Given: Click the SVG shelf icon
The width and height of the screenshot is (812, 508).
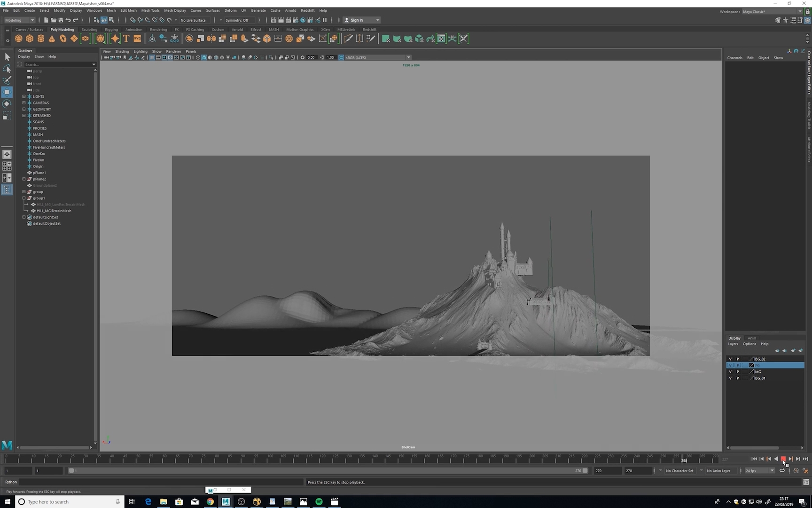Looking at the screenshot, I should coord(137,39).
